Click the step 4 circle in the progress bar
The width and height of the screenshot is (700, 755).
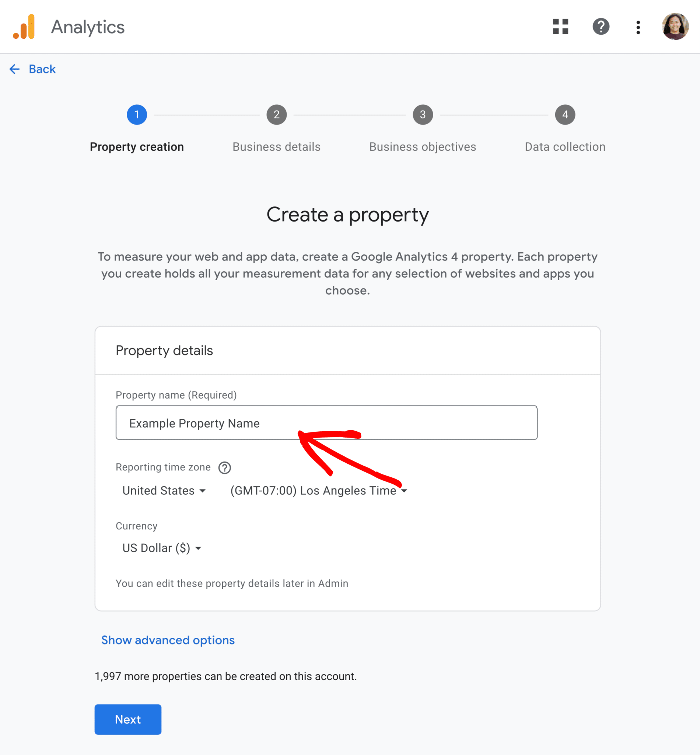(x=565, y=114)
